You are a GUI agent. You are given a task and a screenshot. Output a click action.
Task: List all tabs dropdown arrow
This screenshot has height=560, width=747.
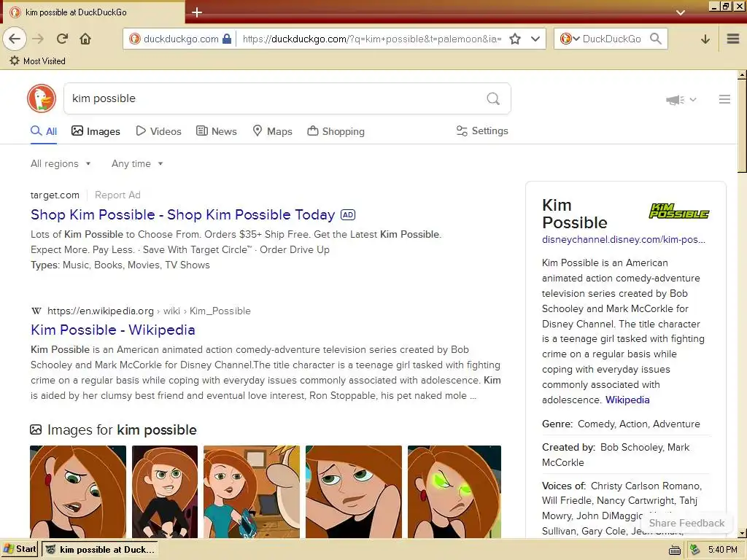[681, 12]
